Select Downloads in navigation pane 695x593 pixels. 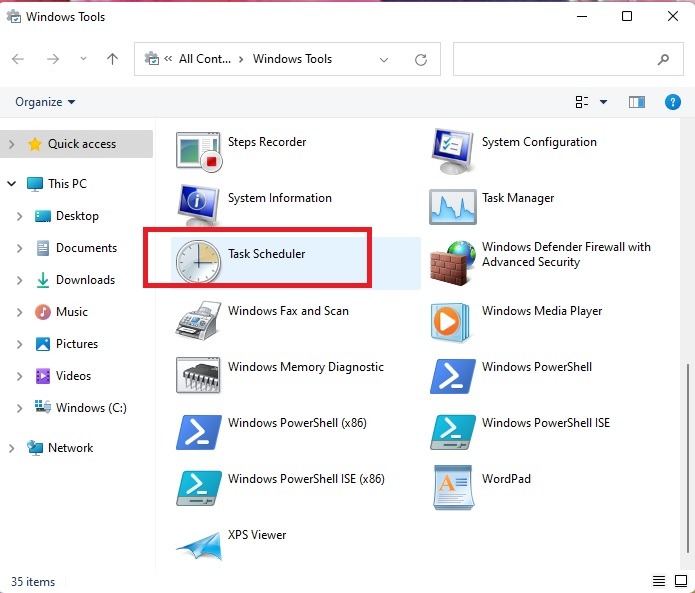point(85,280)
